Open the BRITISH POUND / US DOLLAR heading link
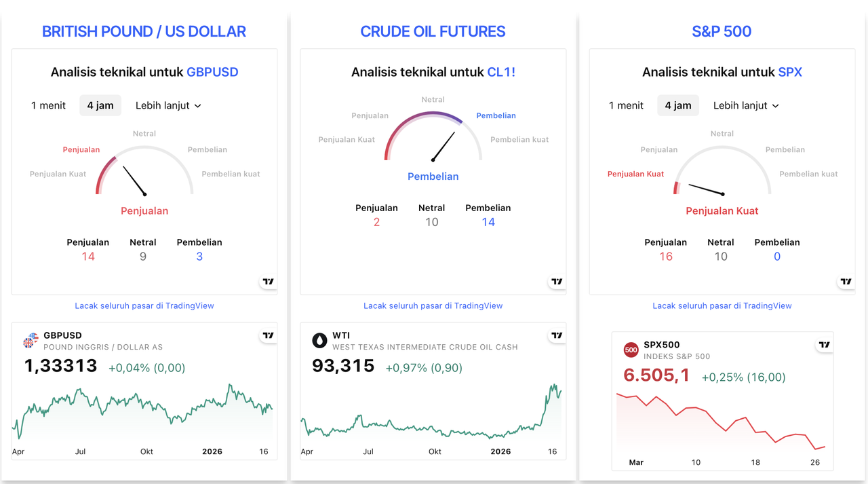 (144, 31)
